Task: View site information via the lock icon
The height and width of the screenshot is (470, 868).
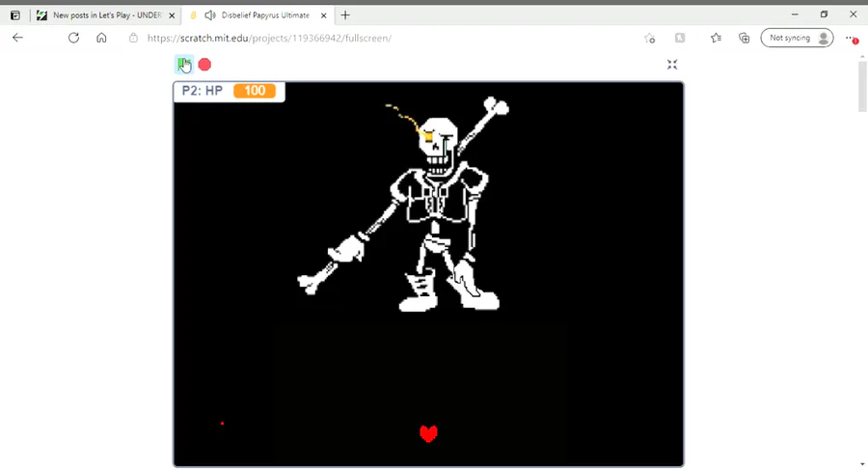Action: click(x=133, y=38)
